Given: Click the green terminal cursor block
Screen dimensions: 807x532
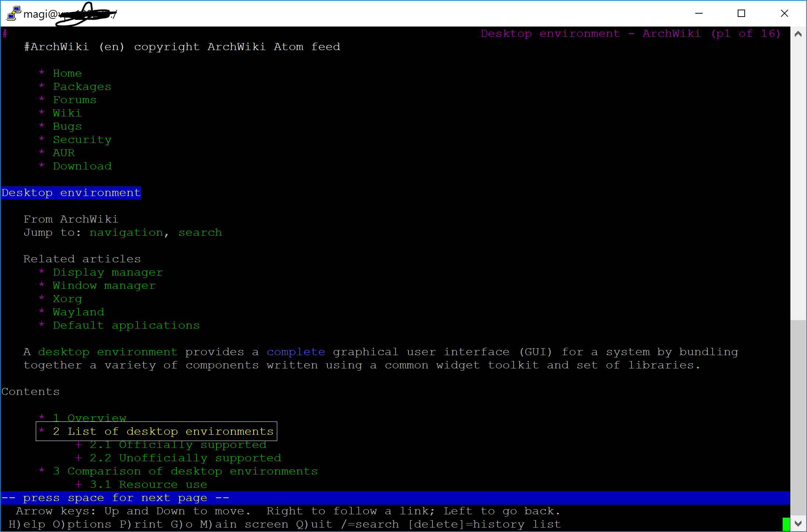Looking at the screenshot, I should click(786, 524).
